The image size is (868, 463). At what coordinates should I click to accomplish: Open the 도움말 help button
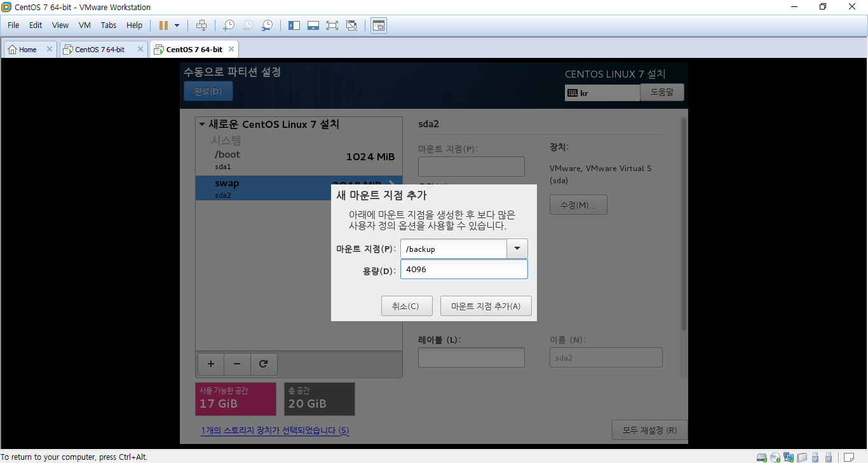coord(661,92)
